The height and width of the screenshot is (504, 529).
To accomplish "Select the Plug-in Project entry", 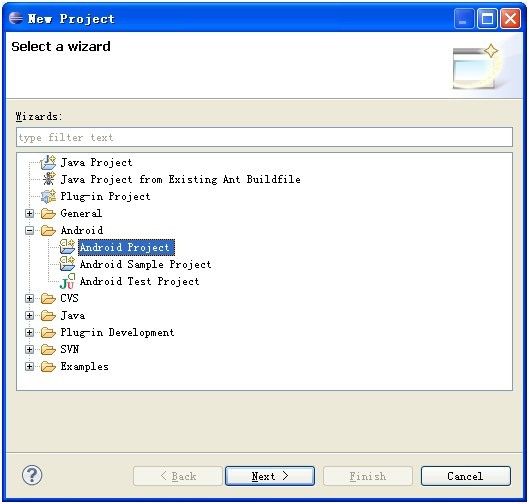I will pyautogui.click(x=105, y=196).
